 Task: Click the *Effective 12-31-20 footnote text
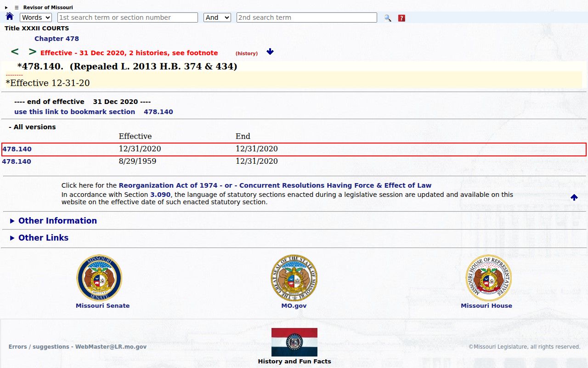pos(48,83)
